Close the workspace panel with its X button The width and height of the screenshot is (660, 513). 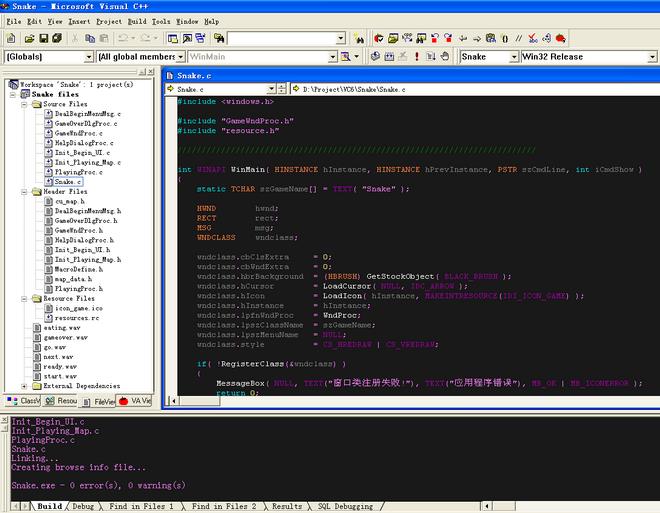pyautogui.click(x=151, y=72)
